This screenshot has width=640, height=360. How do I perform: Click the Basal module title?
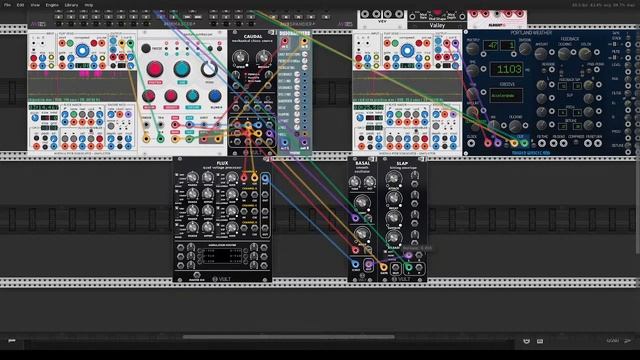pyautogui.click(x=362, y=163)
